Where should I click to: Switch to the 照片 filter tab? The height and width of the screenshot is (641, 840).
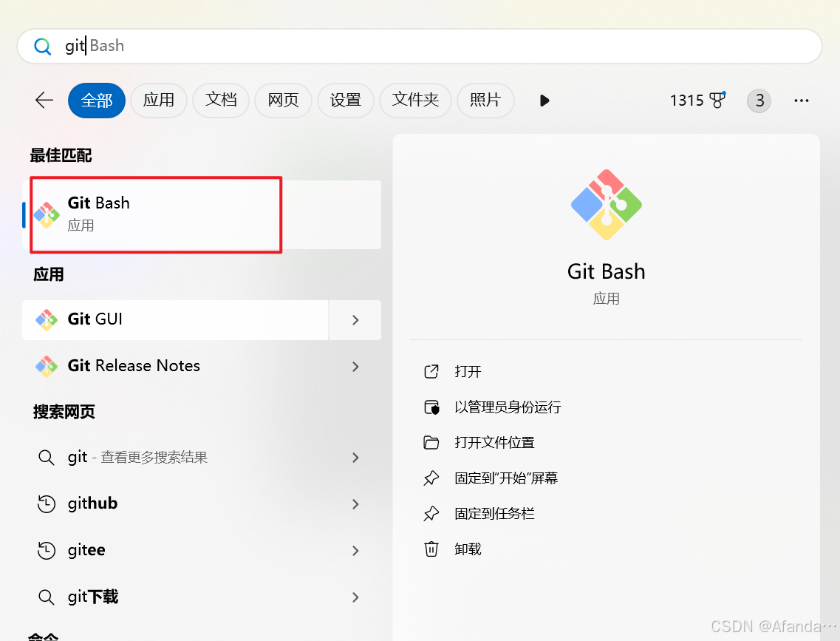485,101
